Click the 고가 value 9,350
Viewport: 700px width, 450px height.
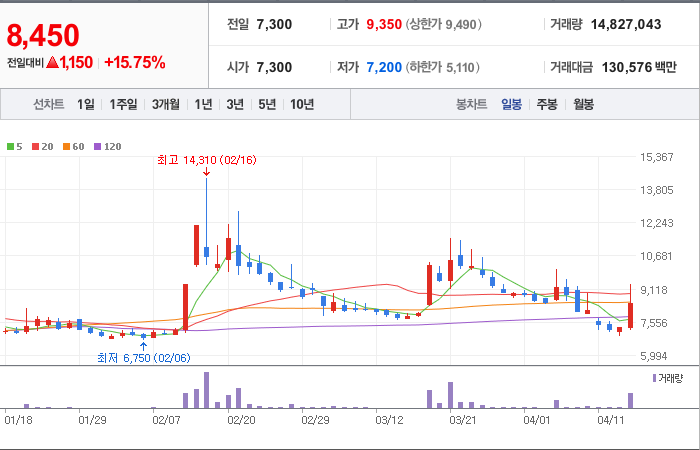(x=384, y=24)
